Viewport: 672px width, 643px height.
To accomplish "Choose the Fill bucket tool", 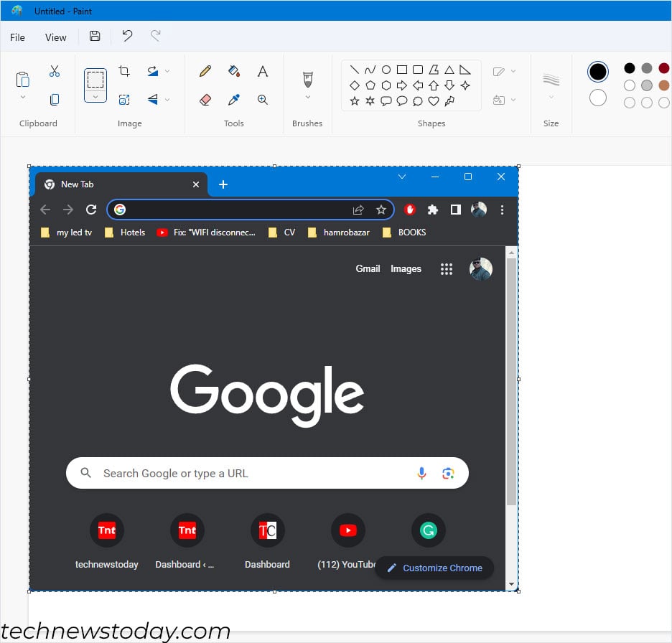I will 234,71.
